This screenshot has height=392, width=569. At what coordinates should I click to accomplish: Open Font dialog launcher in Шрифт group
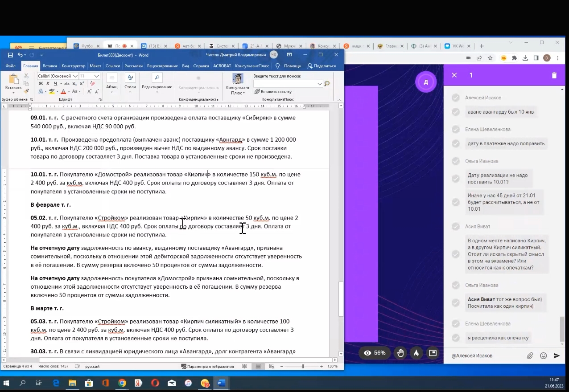click(99, 99)
